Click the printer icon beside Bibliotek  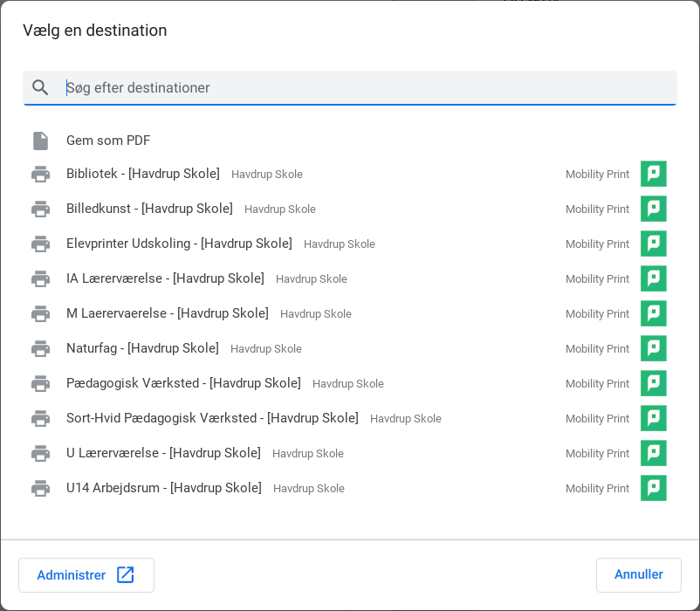40,175
